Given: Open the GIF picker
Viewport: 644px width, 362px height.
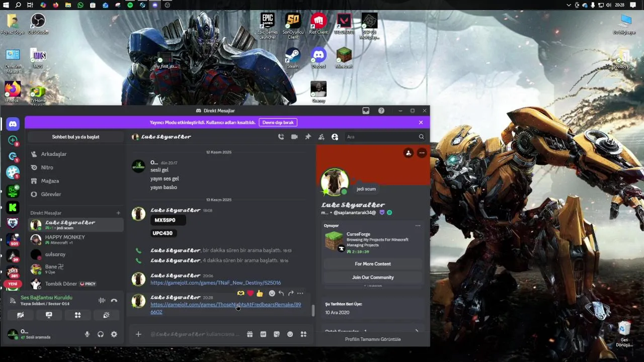Looking at the screenshot, I should pyautogui.click(x=263, y=334).
